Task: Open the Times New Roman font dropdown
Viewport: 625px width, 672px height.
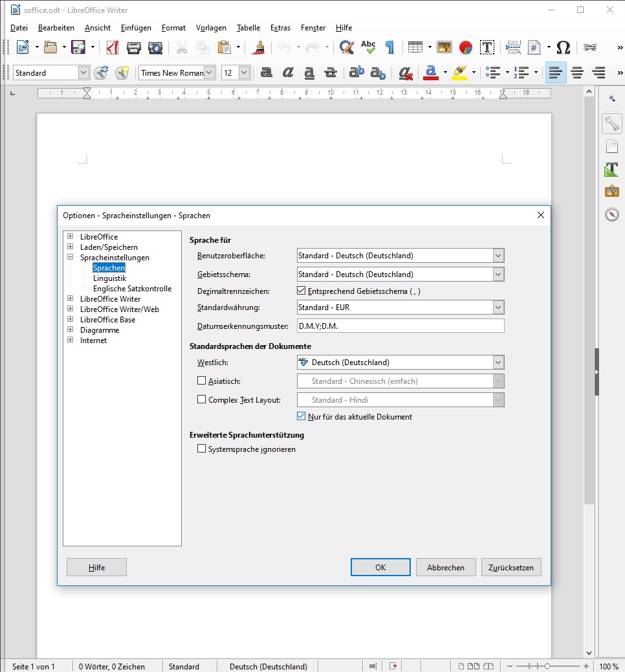Action: click(x=210, y=73)
